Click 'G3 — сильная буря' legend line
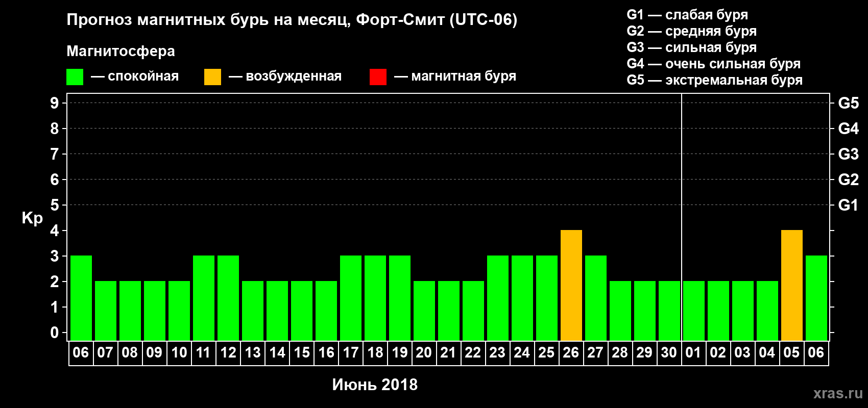Screen dimensions: 868x408 (x=691, y=47)
